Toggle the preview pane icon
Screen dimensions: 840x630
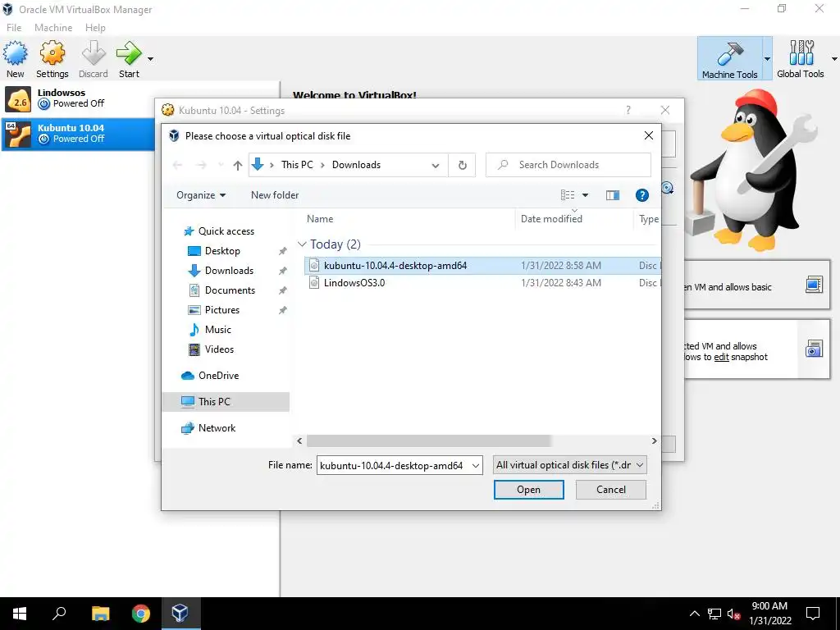pyautogui.click(x=612, y=195)
